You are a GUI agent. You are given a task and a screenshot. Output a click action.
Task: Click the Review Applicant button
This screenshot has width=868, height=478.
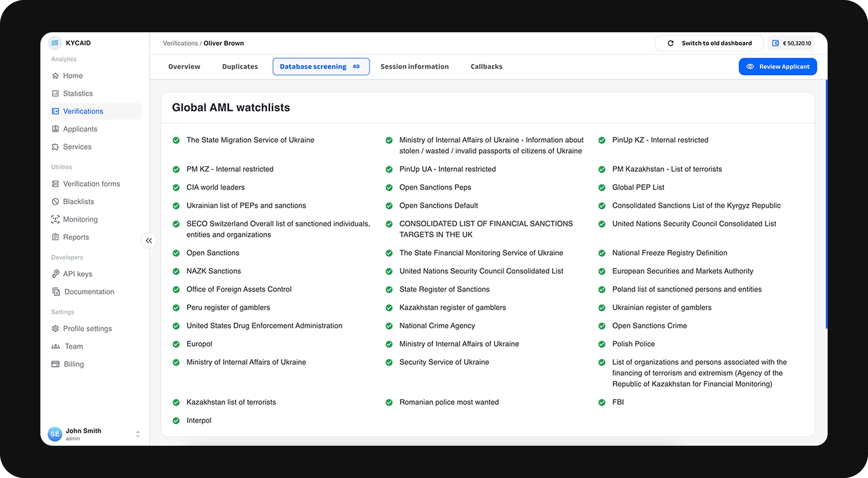click(x=777, y=67)
